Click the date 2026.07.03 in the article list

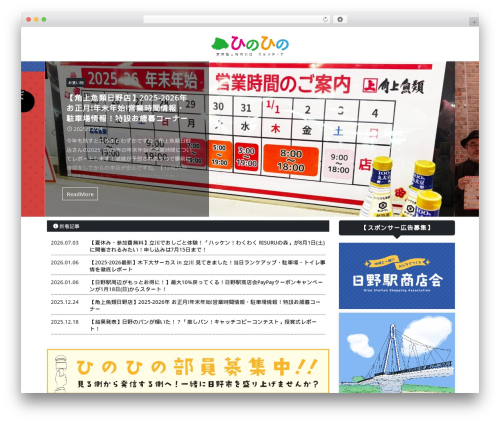coord(65,243)
